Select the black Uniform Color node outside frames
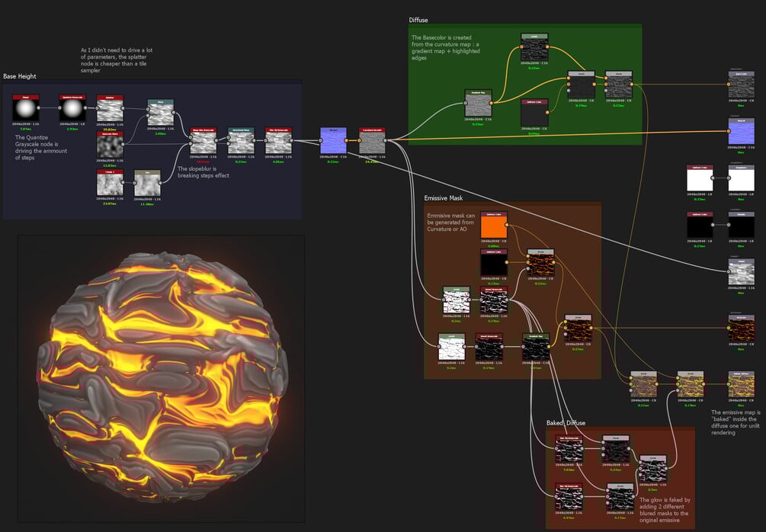This screenshot has width=766, height=532. pos(700,225)
